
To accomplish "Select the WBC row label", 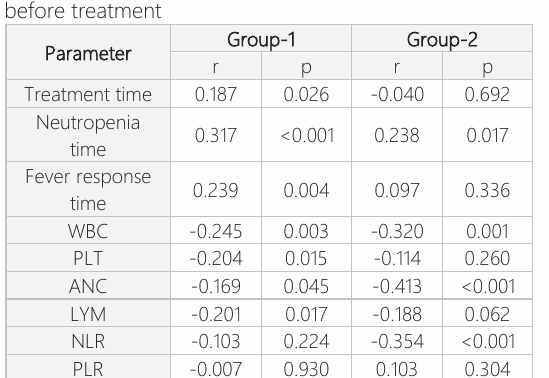I will point(88,231).
